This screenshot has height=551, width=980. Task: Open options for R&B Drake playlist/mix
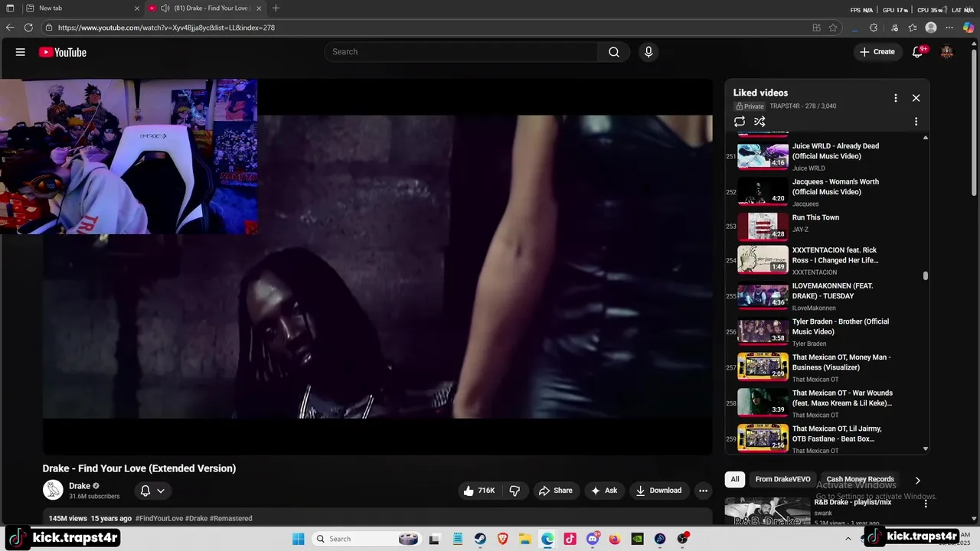coord(925,504)
